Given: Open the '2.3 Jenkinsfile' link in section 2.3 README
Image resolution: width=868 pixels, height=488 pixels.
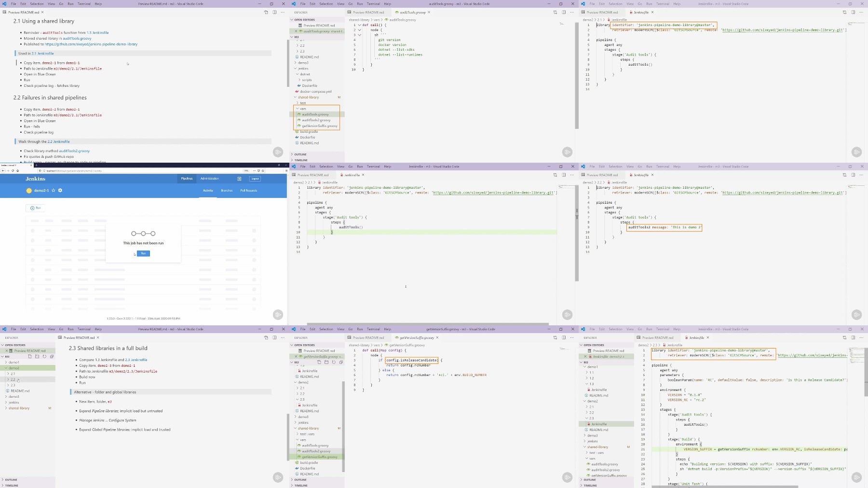Looking at the screenshot, I should coord(136,360).
